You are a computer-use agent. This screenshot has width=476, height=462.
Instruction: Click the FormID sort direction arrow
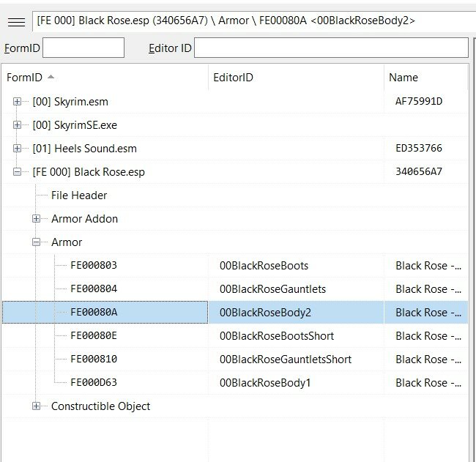point(51,77)
